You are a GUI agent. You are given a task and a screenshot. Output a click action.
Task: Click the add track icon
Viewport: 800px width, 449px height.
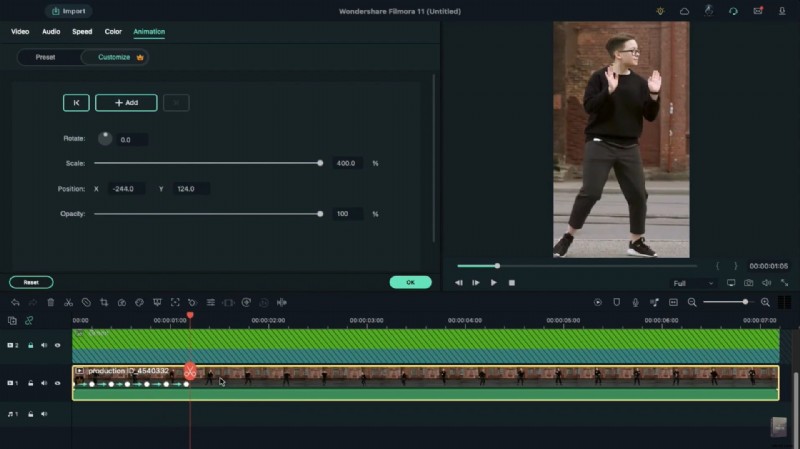point(12,320)
